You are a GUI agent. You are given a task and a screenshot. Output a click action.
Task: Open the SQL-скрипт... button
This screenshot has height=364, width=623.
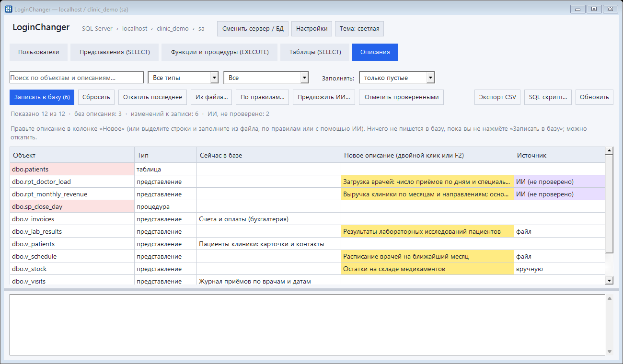548,97
